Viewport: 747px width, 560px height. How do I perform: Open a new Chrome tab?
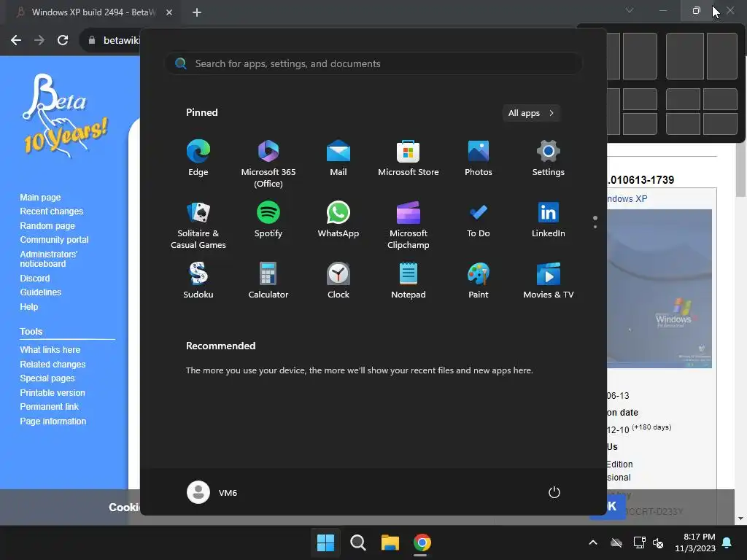coord(197,12)
